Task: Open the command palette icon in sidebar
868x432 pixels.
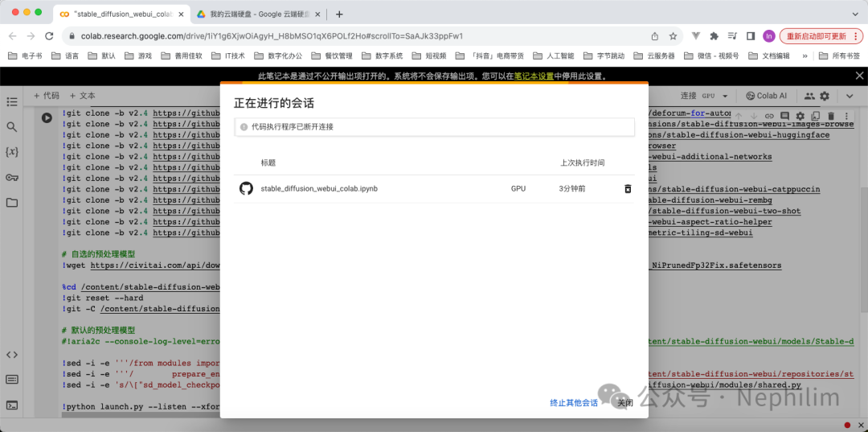Action: pyautogui.click(x=11, y=380)
